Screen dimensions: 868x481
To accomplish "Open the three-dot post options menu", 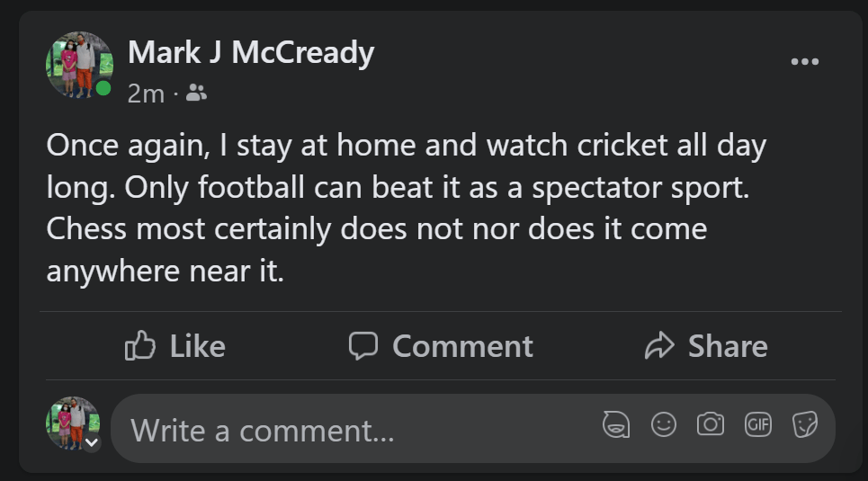I will point(804,61).
